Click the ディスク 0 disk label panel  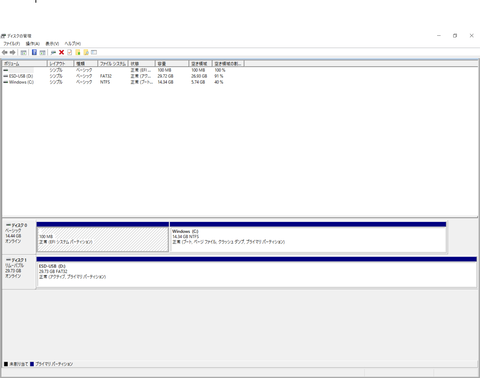click(x=19, y=237)
